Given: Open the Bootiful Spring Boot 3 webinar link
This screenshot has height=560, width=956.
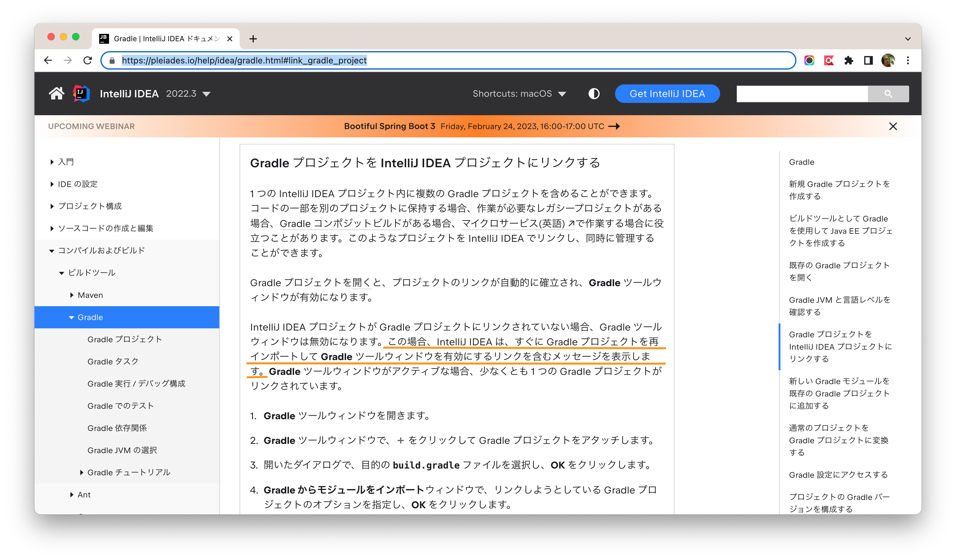Looking at the screenshot, I should pyautogui.click(x=482, y=126).
